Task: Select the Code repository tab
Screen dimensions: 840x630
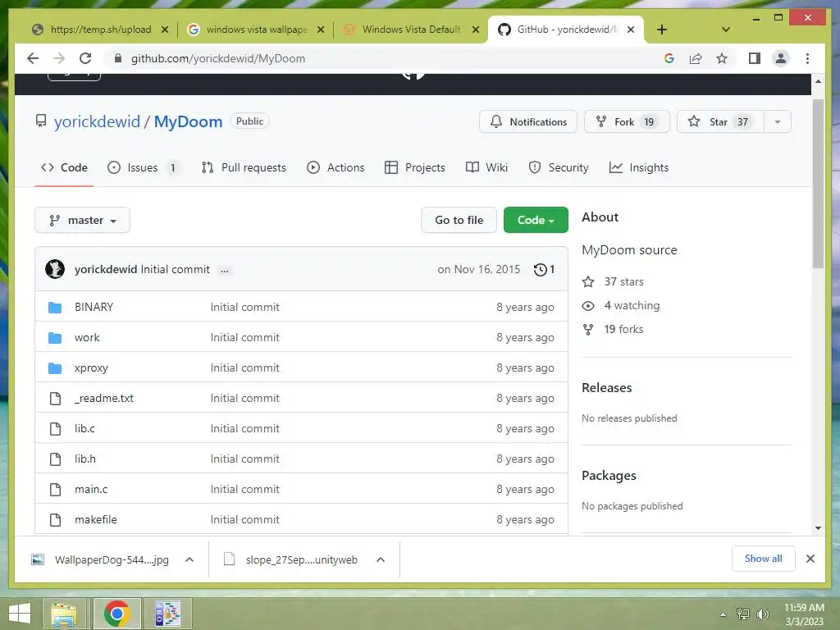Action: coord(64,167)
